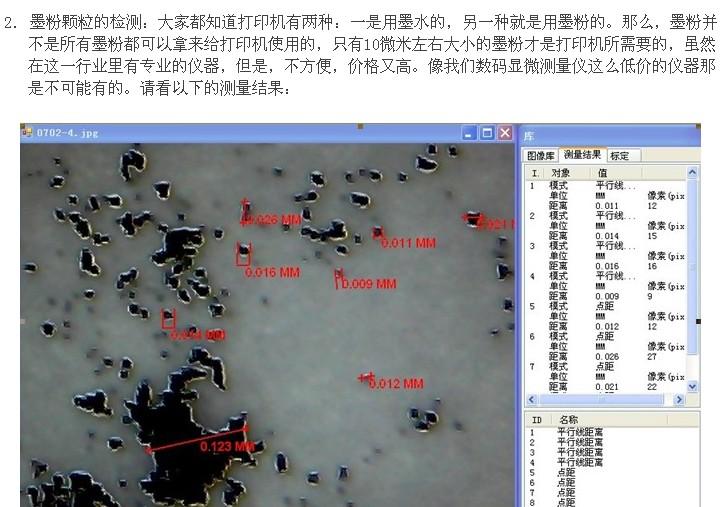Close the 0702-4.jpg image window
The height and width of the screenshot is (507, 721).
505,132
